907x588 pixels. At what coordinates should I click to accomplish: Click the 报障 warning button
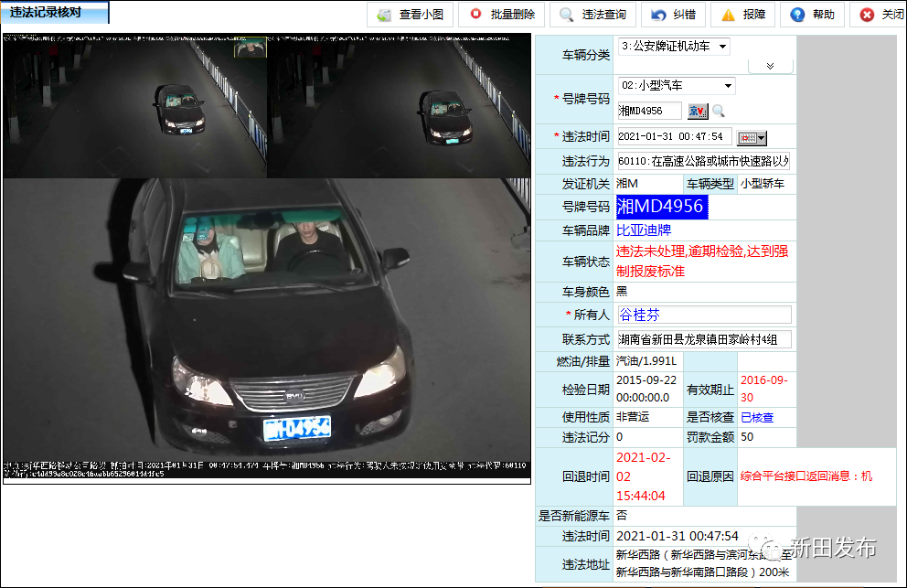tap(742, 15)
